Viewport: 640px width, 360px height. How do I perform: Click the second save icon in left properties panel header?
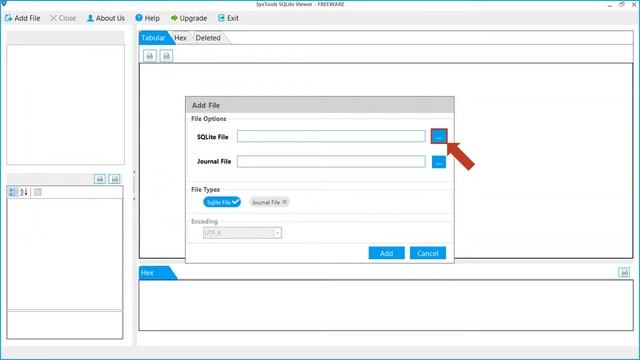115,179
